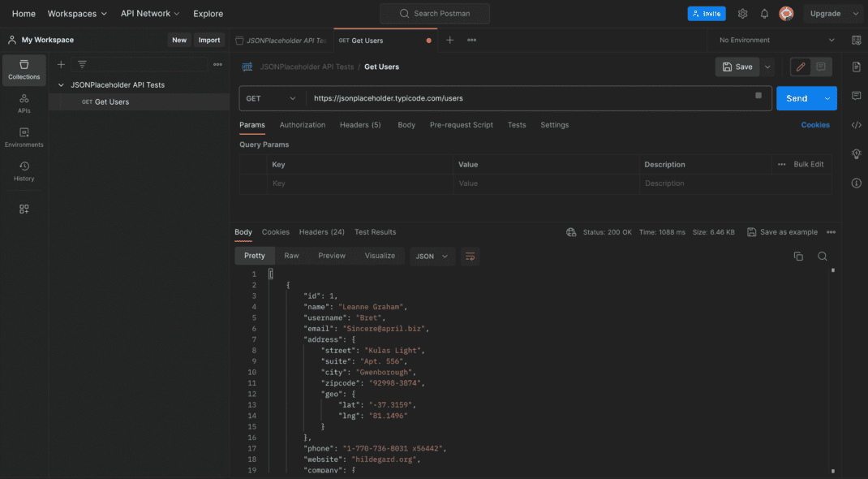Screen dimensions: 868x479
Task: Open the Collections sidebar panel
Action: [24, 70]
